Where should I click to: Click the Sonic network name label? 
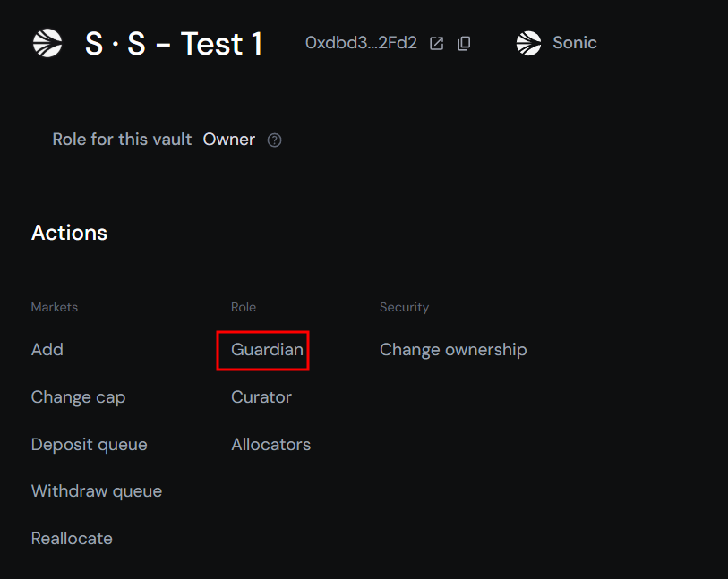[575, 43]
